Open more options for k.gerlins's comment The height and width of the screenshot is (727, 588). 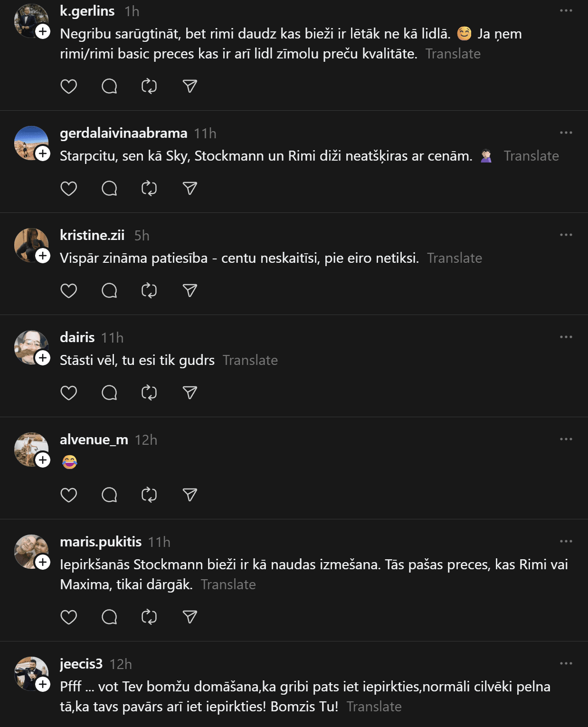(x=566, y=11)
